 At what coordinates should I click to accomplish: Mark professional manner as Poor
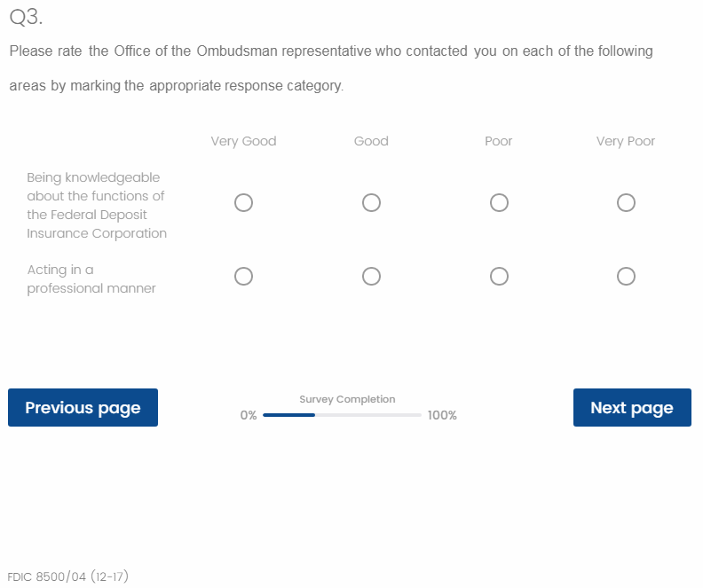(x=499, y=277)
